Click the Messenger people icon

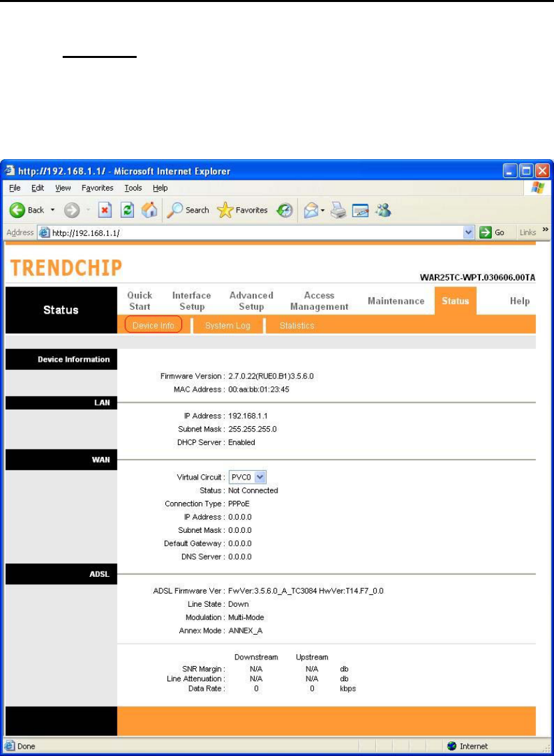coord(383,210)
